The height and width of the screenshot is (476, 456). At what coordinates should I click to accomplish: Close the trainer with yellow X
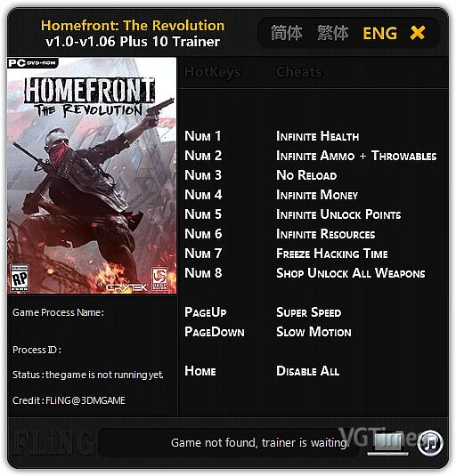tap(418, 33)
